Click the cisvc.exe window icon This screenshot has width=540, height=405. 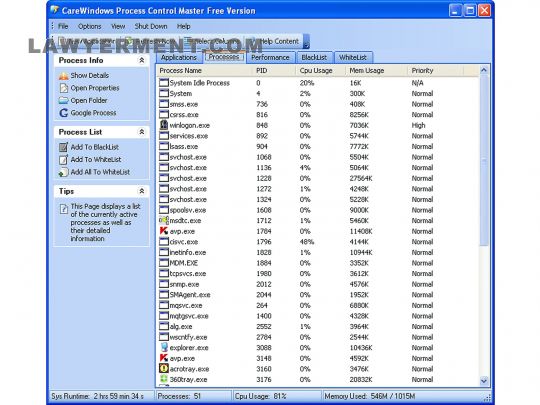tap(164, 242)
